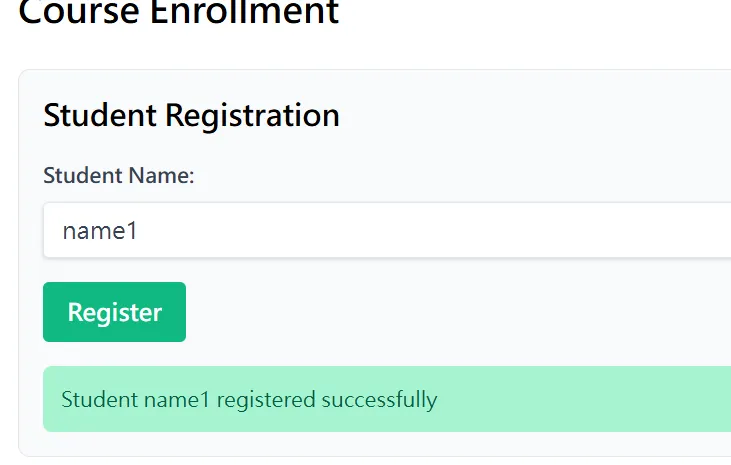Click the Course Enrollment page heading

[179, 13]
